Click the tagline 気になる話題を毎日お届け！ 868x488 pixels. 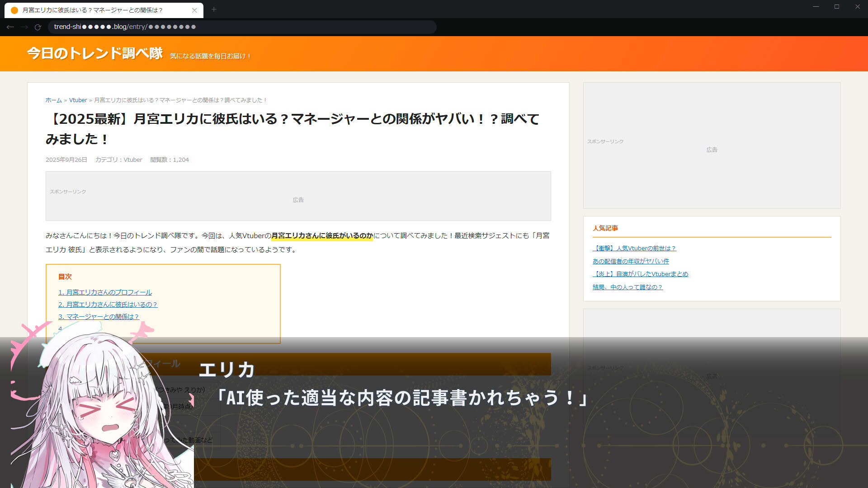[x=210, y=56]
